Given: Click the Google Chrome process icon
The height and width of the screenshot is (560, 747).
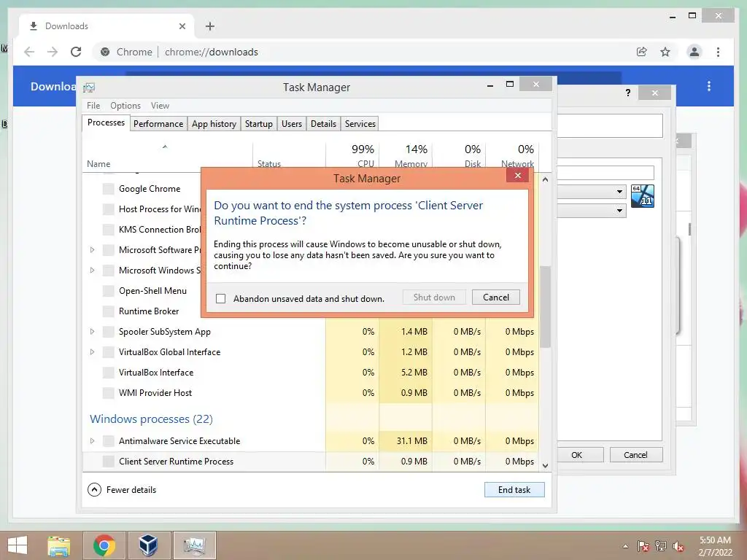Looking at the screenshot, I should coord(109,189).
